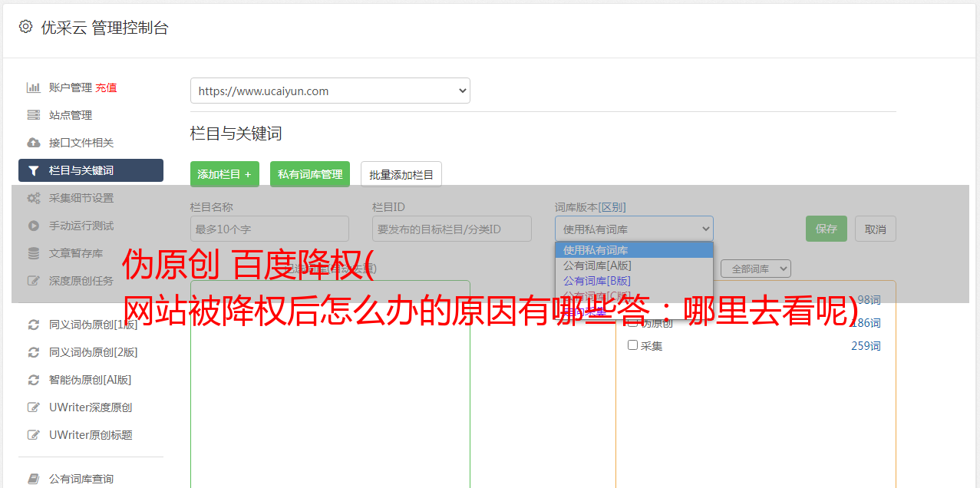Open 站点管理 in the sidebar
The image size is (980, 488).
[71, 115]
